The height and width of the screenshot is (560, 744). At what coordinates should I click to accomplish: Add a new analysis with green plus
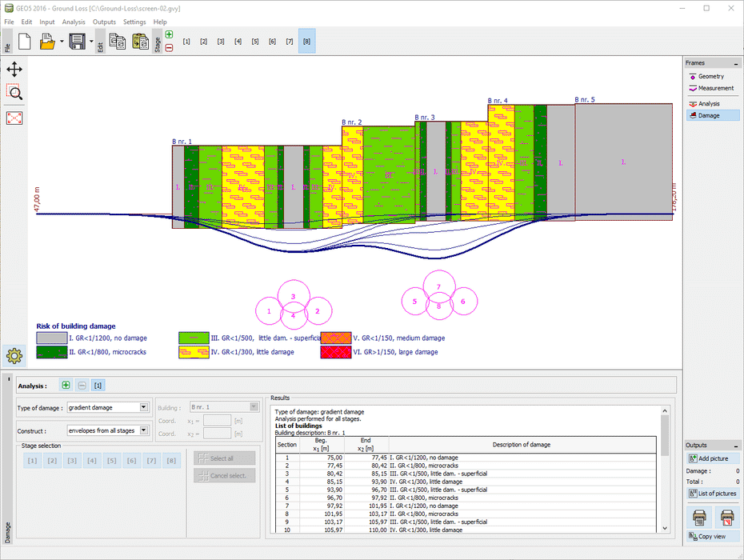point(66,386)
